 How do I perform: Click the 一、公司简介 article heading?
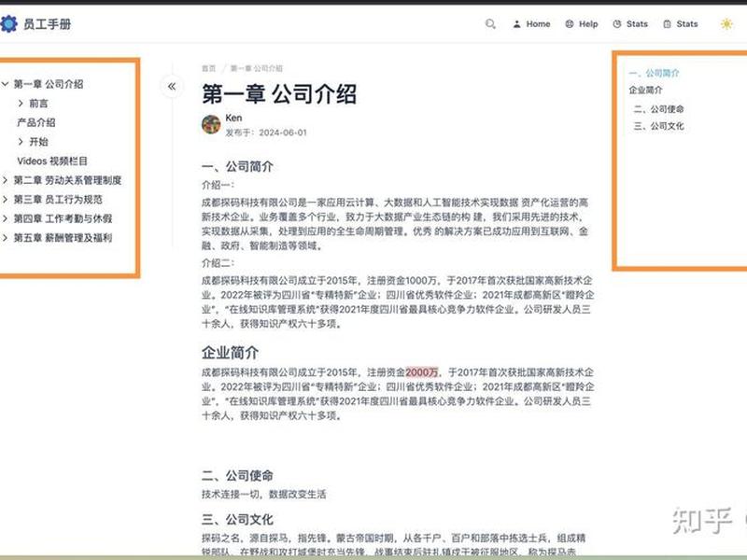pyautogui.click(x=237, y=167)
